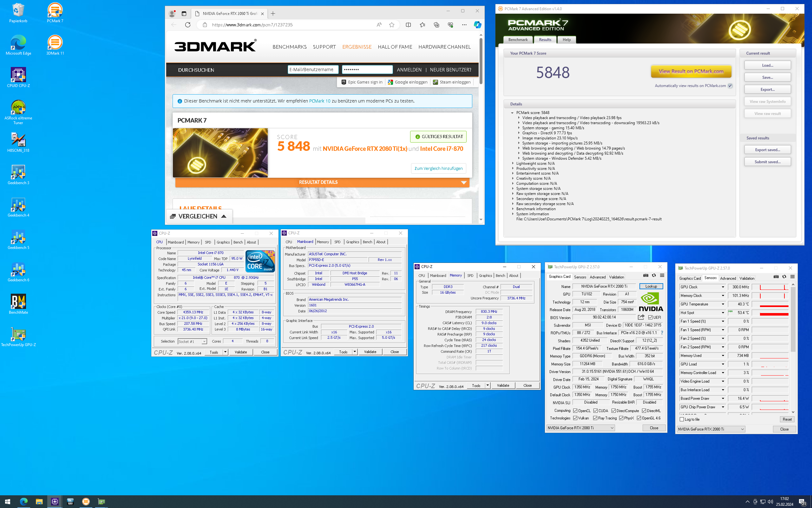Screen dimensions: 812x508
Task: Take a screenshot in the GPU-Z Sensors window
Action: coord(776,277)
